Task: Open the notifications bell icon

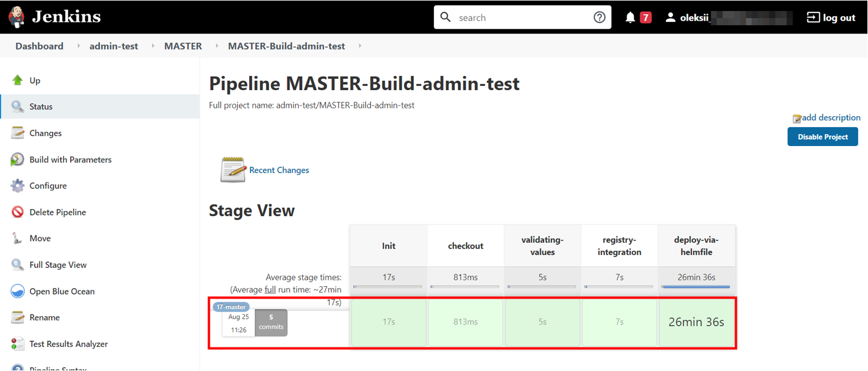Action: pyautogui.click(x=630, y=17)
